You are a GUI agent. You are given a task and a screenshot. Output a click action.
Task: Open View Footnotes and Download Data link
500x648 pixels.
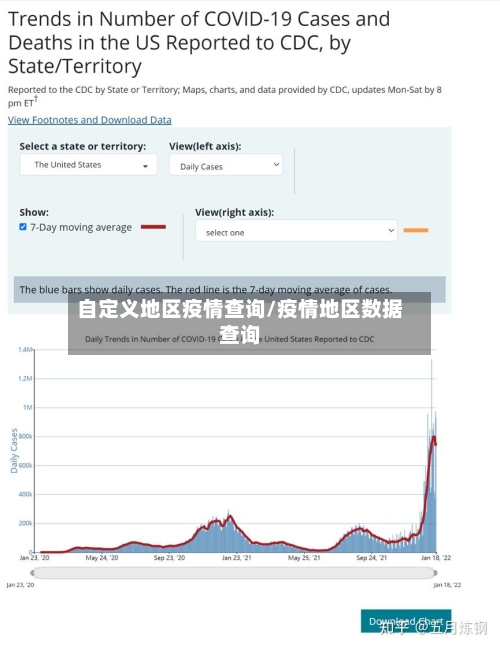point(90,120)
